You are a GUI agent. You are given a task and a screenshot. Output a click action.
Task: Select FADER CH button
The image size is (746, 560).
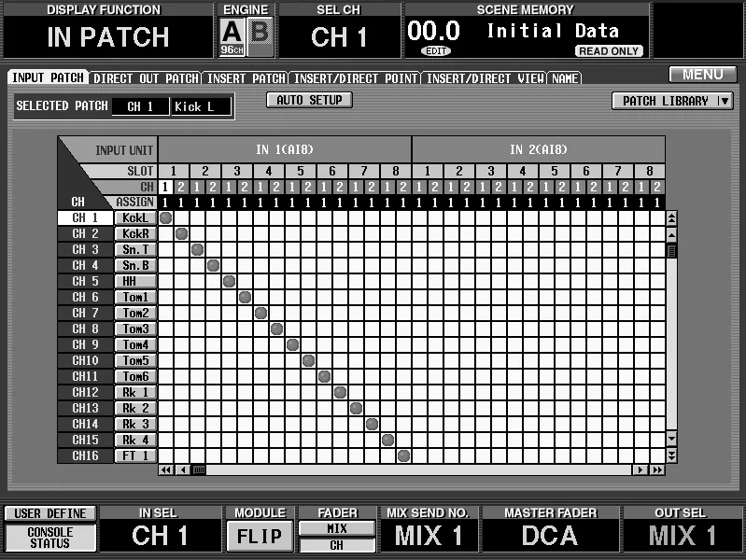tap(337, 545)
